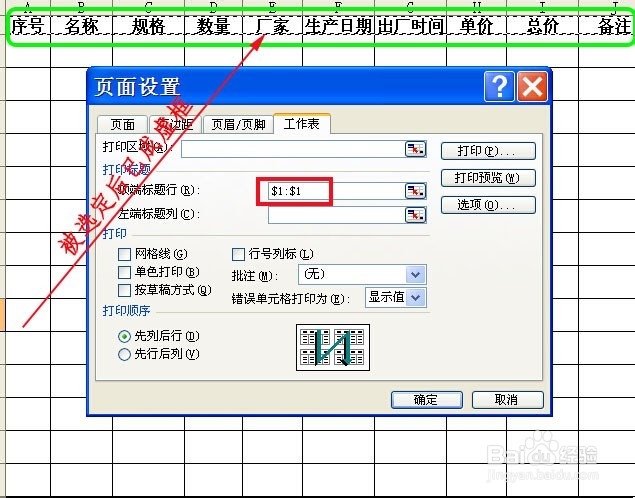Screen dimensions: 635x498
Task: Confirm with the 确定 button
Action: coord(426,400)
